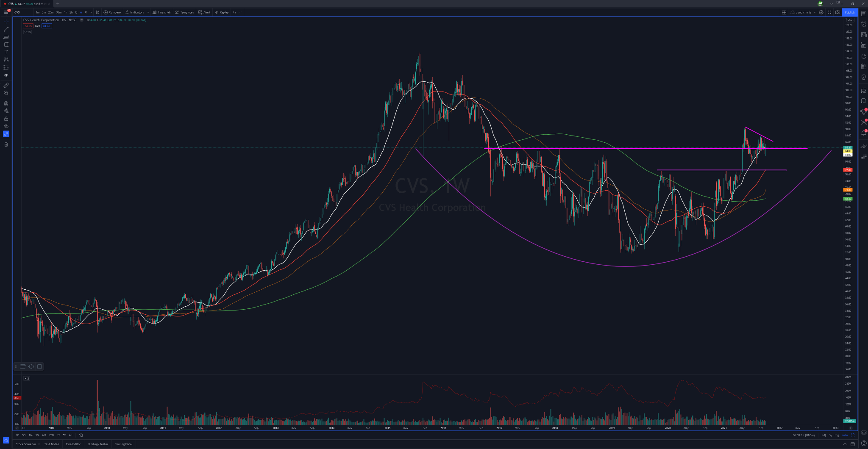
Task: Open Templates for indicators
Action: [x=184, y=12]
